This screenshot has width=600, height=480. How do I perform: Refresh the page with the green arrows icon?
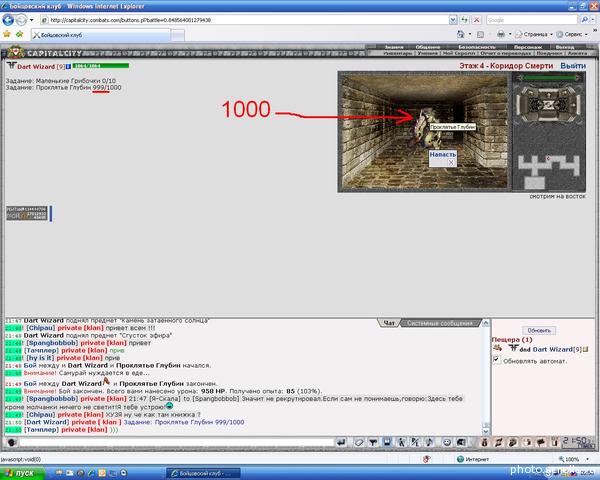(x=465, y=20)
